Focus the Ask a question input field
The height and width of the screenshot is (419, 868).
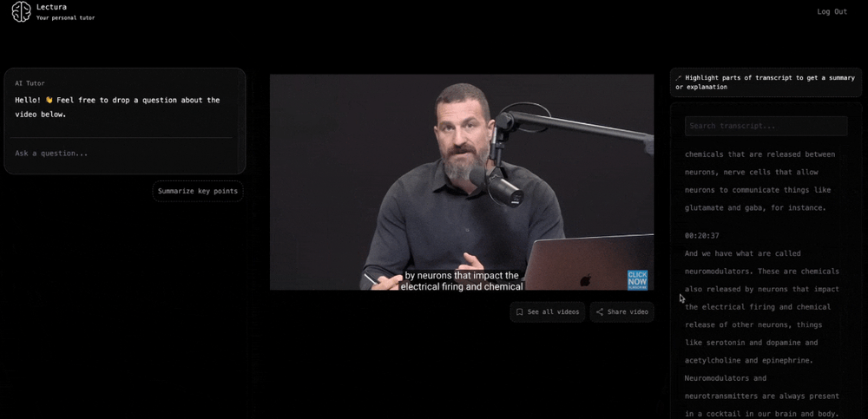point(122,154)
